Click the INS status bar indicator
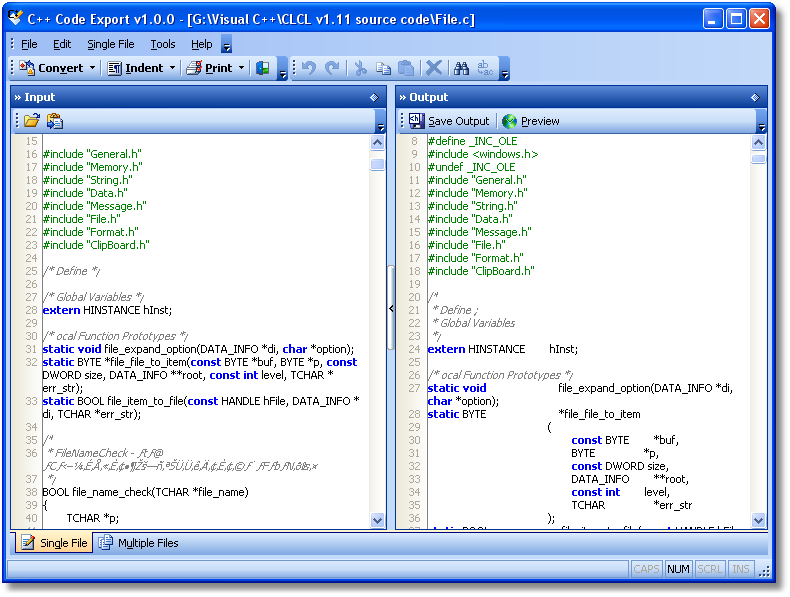The width and height of the screenshot is (790, 597). pos(741,569)
